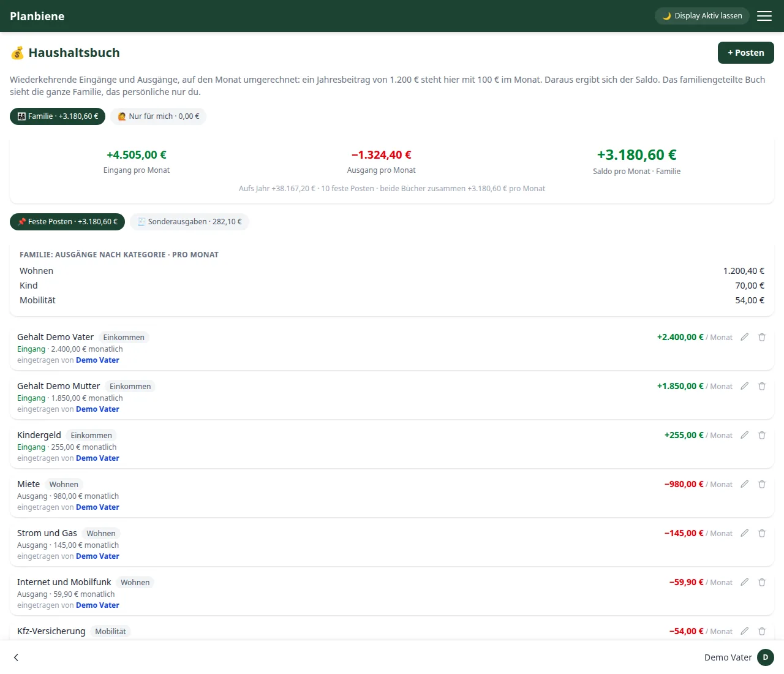784x674 pixels.
Task: Delete the Kindergeld entry
Action: click(762, 435)
